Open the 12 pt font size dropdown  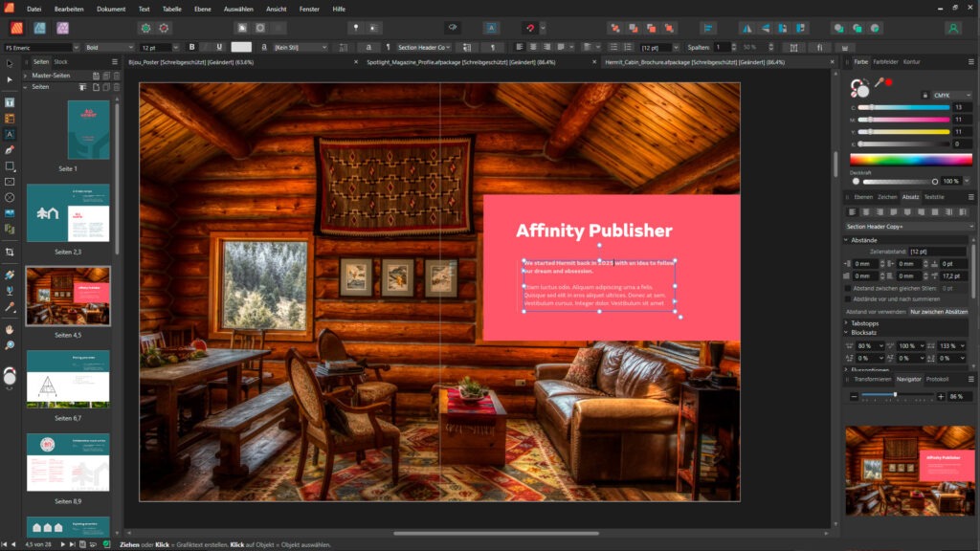[x=176, y=48]
